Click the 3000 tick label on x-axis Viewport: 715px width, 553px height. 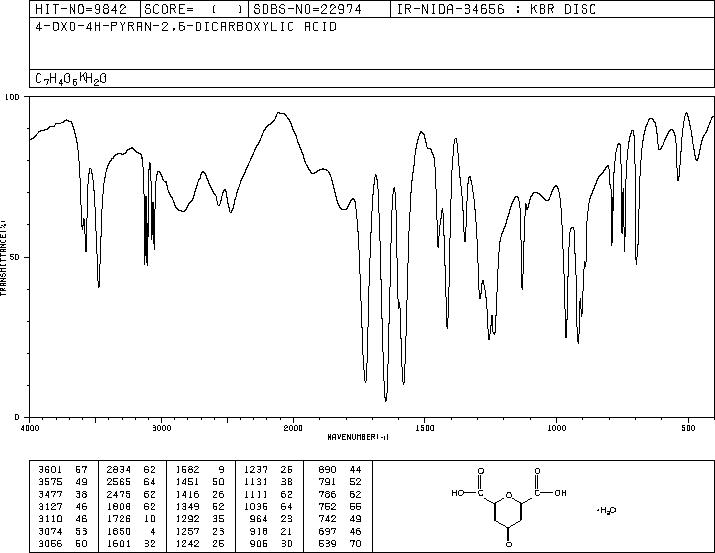pyautogui.click(x=161, y=428)
